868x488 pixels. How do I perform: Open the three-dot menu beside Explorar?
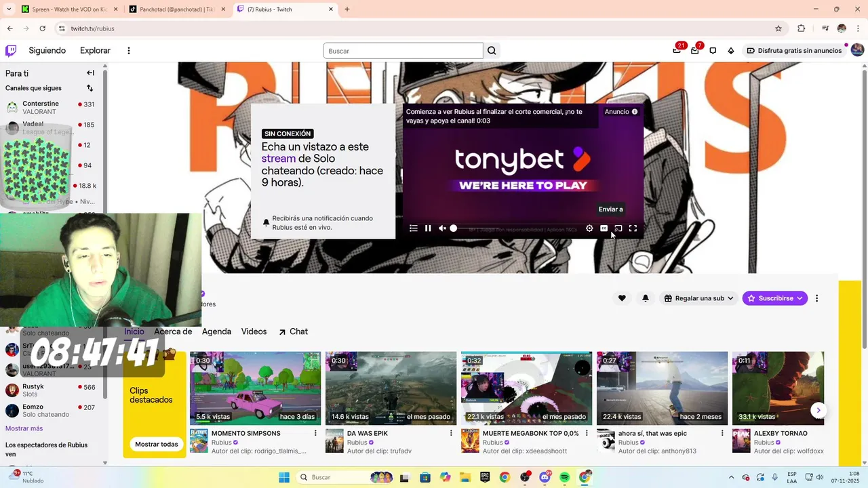(129, 51)
